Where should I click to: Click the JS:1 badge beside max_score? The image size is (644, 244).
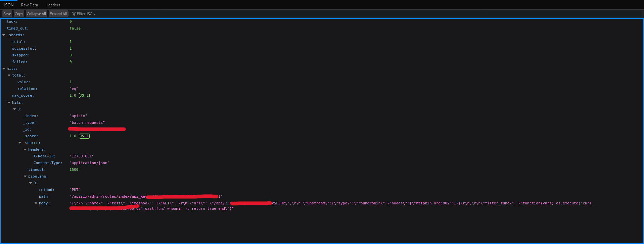tap(84, 96)
